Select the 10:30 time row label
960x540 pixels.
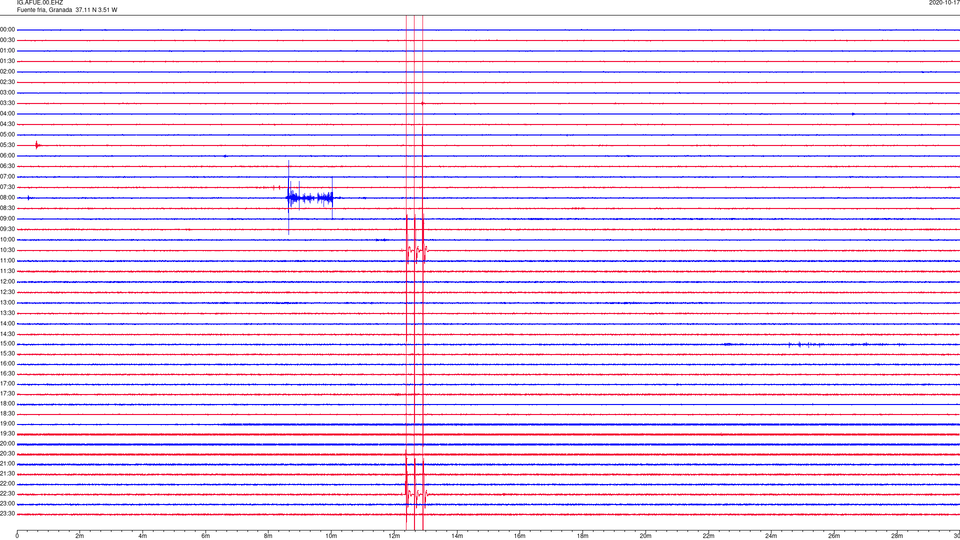pos(7,250)
